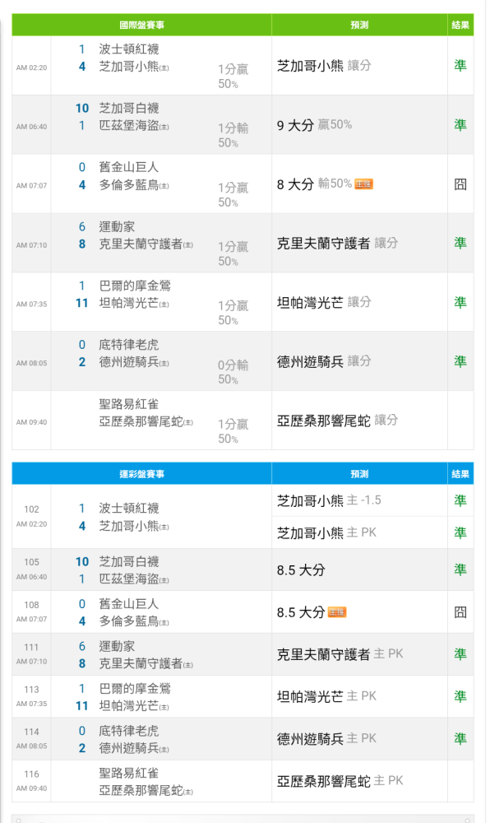
Task: Select 底特律老虎 in the 國際盤 table
Action: (129, 345)
